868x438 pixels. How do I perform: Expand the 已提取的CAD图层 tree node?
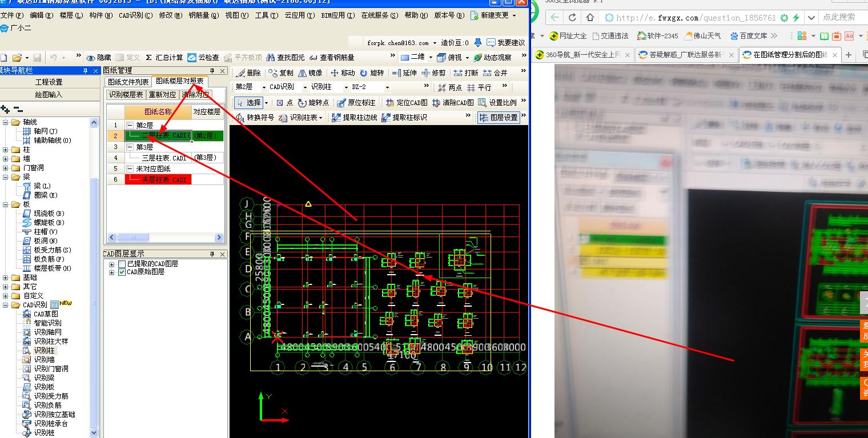point(112,264)
